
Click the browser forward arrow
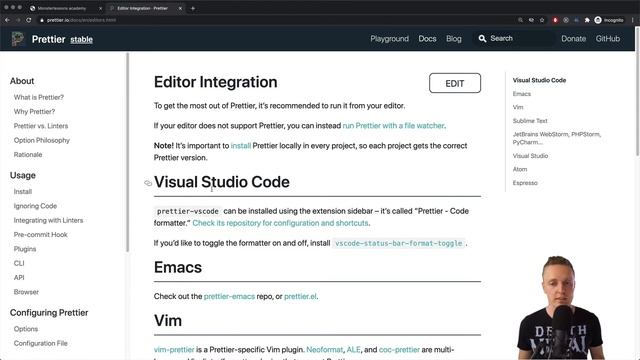[x=18, y=20]
